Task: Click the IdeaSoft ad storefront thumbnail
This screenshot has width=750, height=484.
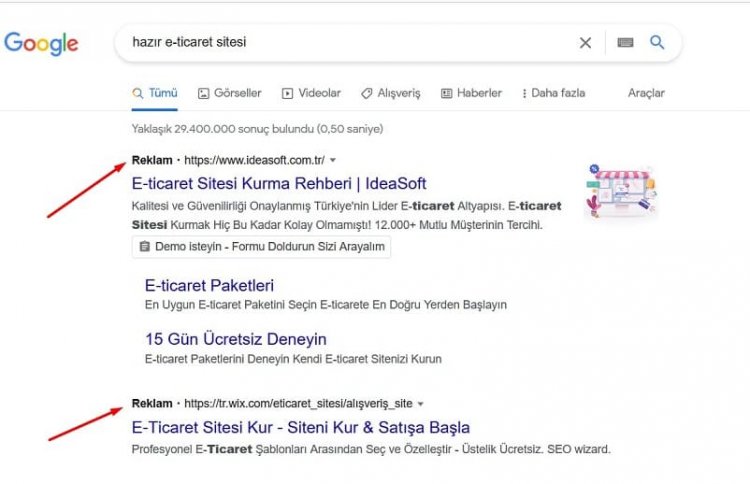Action: point(621,192)
